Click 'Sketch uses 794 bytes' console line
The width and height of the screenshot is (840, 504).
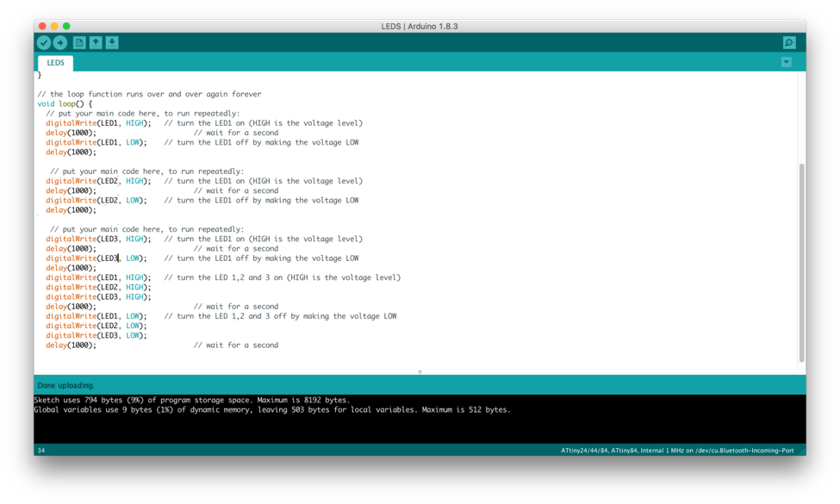(192, 400)
